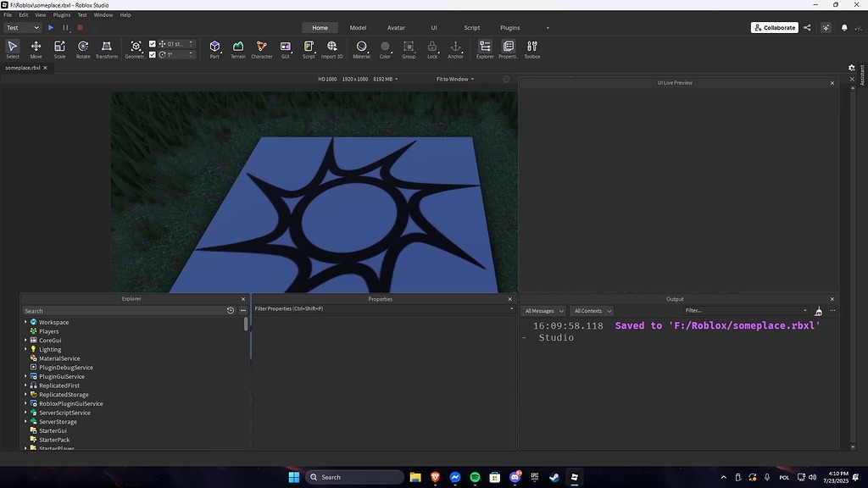868x488 pixels.
Task: Insert a new Part
Action: pyautogui.click(x=214, y=49)
